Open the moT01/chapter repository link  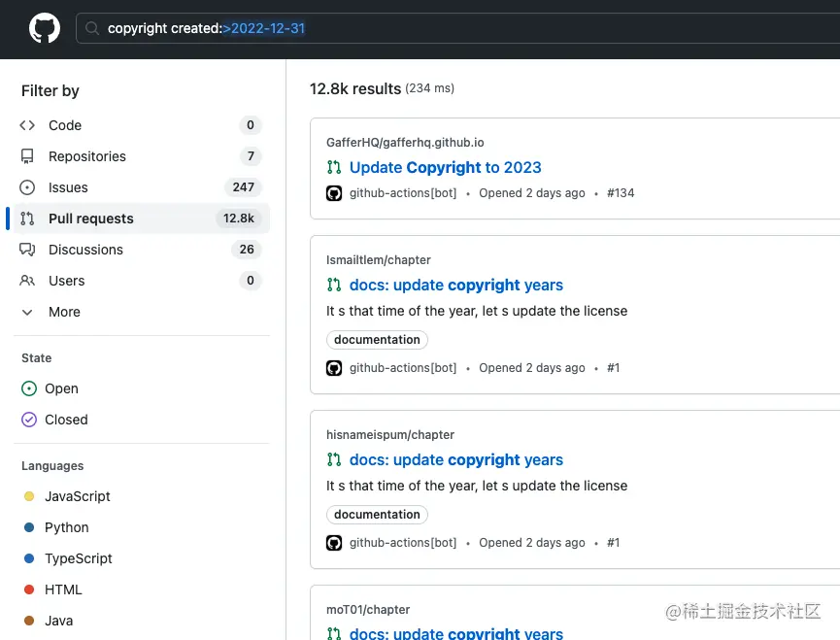[368, 610]
